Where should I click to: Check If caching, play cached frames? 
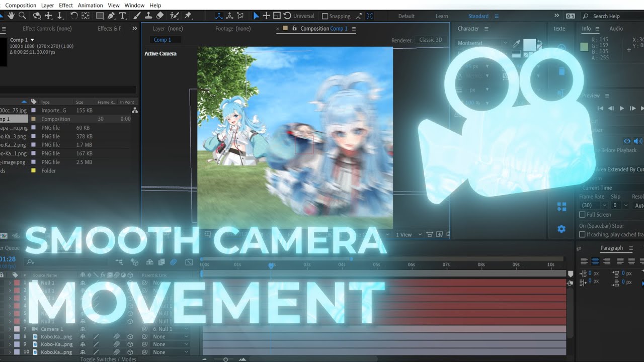[582, 235]
